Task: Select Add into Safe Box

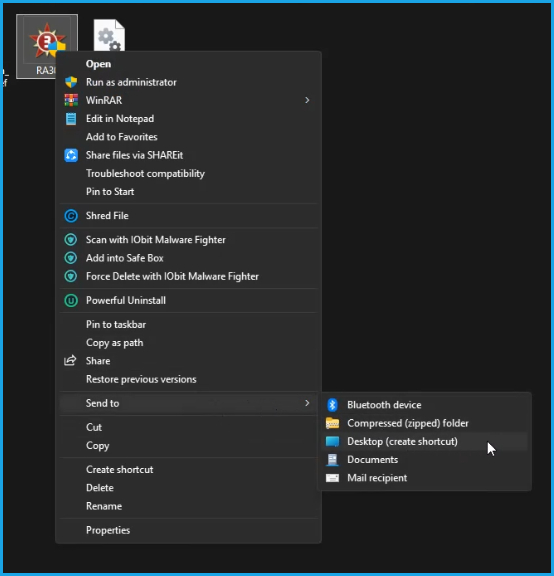Action: click(x=188, y=258)
